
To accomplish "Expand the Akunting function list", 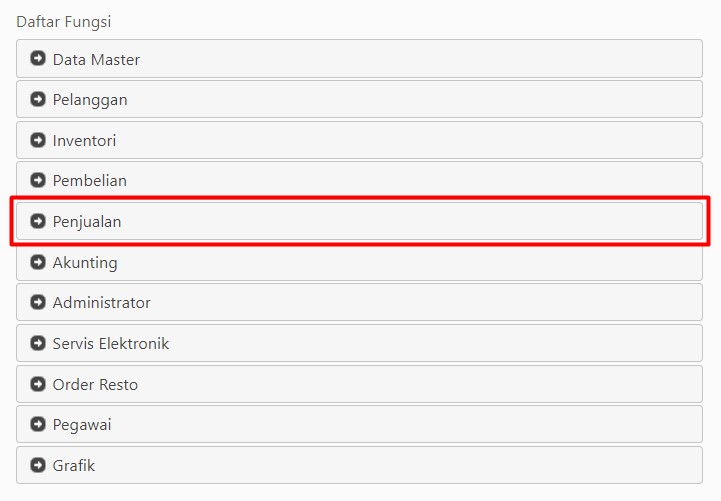I will click(x=359, y=263).
